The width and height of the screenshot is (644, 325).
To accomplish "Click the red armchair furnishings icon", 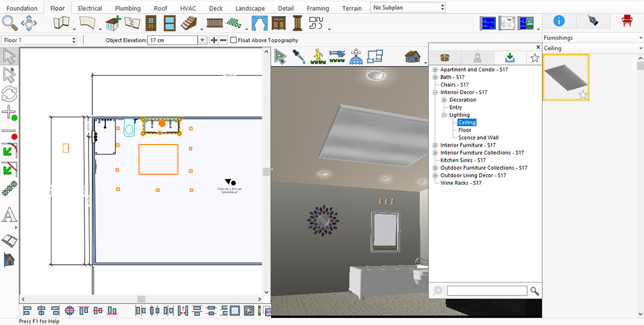I will click(x=626, y=21).
